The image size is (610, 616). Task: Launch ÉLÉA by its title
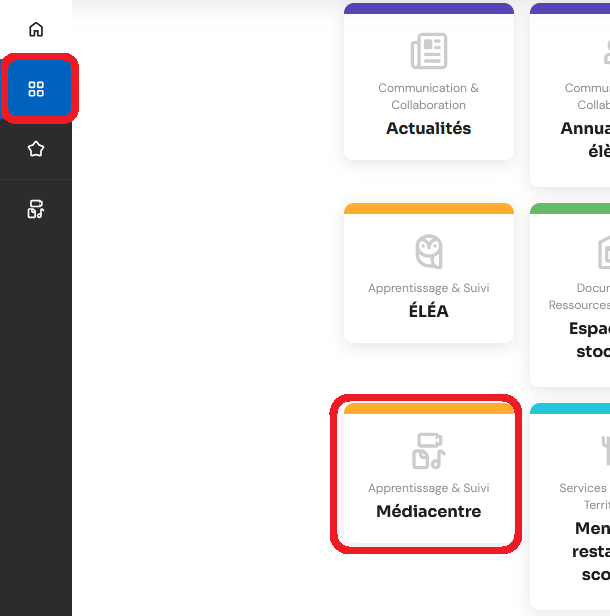click(428, 311)
